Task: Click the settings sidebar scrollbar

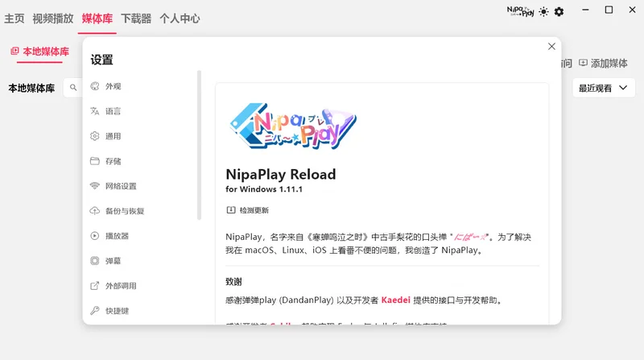Action: coord(199,145)
